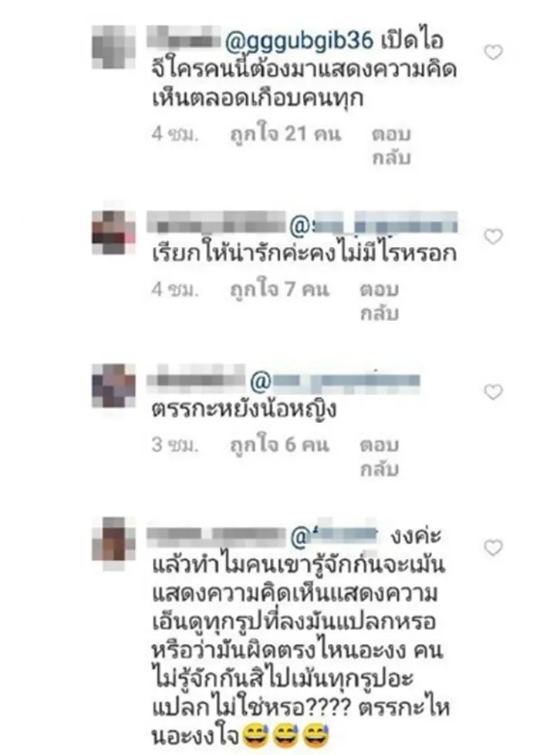Like the comment mentioning @gggubgib36 with the heart

[x=493, y=52]
